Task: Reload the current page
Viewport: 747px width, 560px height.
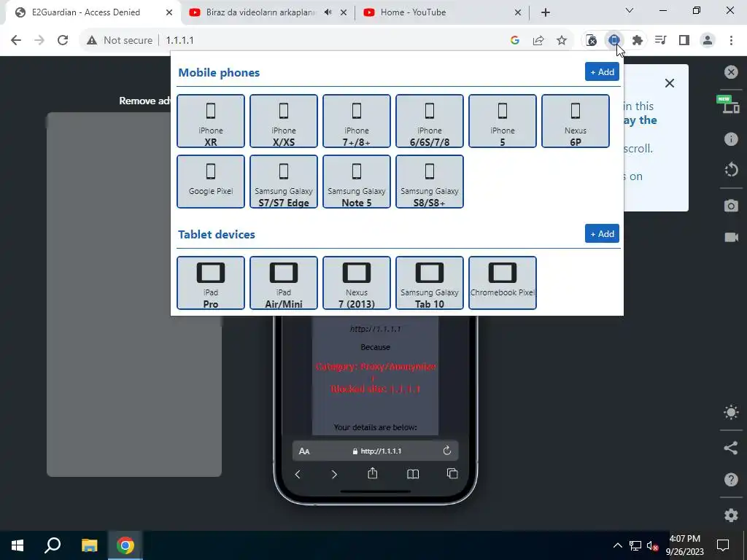Action: point(63,40)
